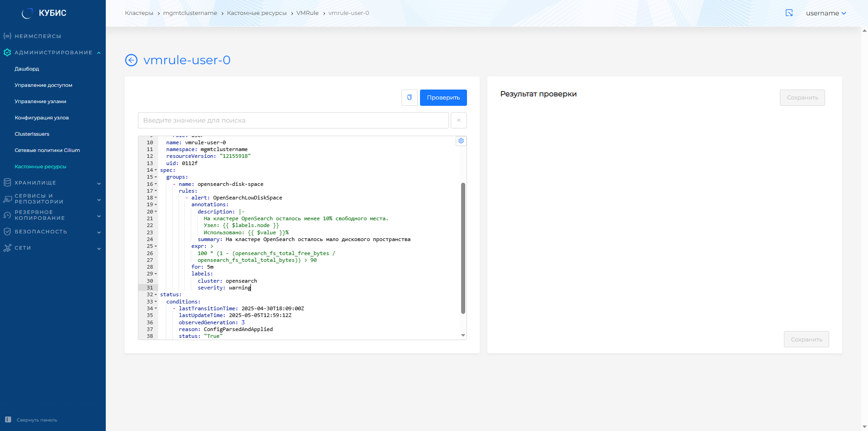Clear the search field with X button
The image size is (868, 431).
(x=458, y=120)
